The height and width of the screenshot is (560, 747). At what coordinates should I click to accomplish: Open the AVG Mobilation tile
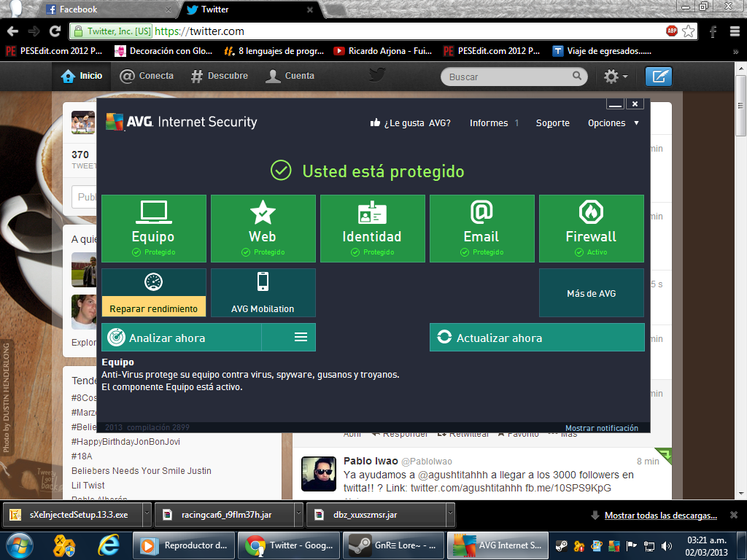[263, 292]
